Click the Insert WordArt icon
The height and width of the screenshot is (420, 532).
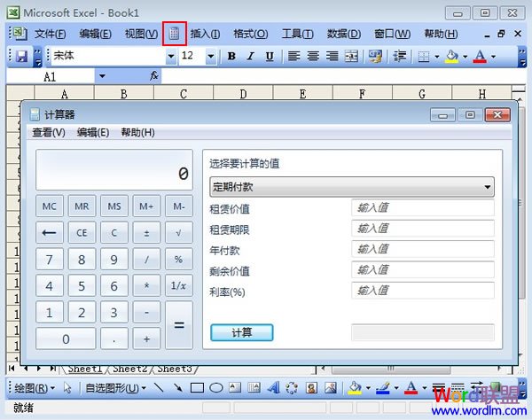(x=273, y=387)
